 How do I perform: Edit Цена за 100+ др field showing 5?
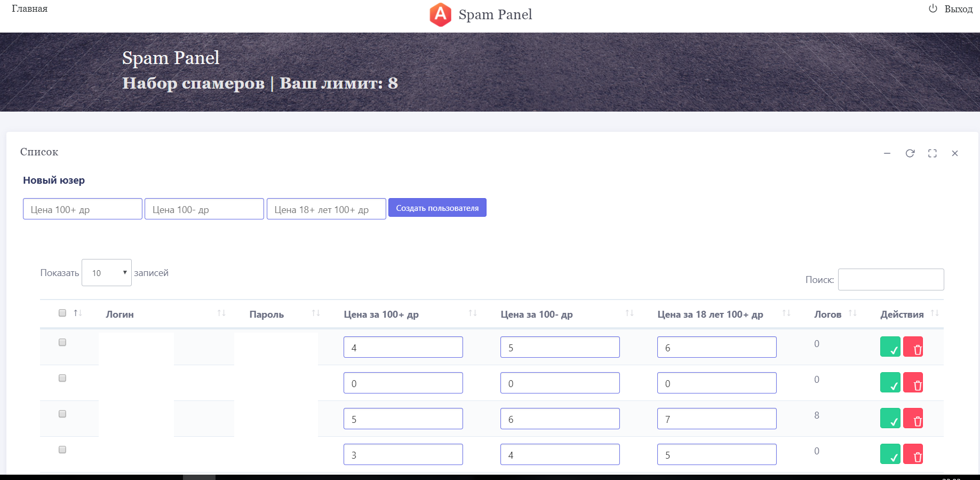point(403,419)
